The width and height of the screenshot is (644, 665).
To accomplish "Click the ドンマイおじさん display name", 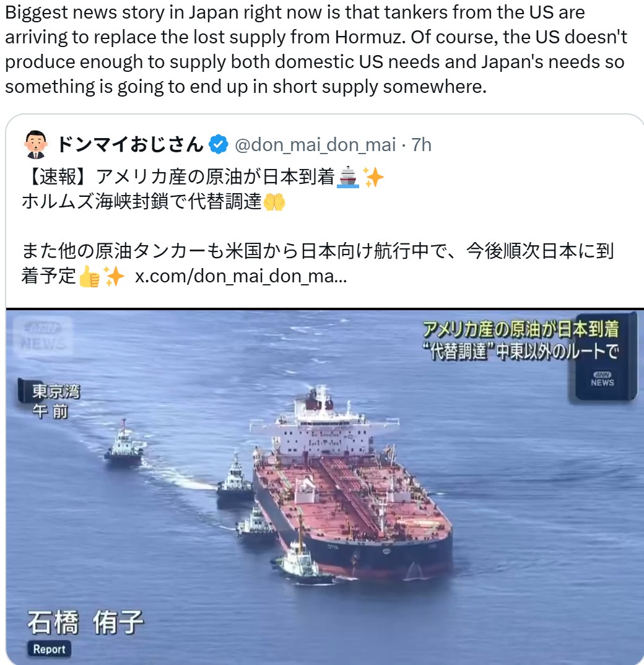I will 130,145.
